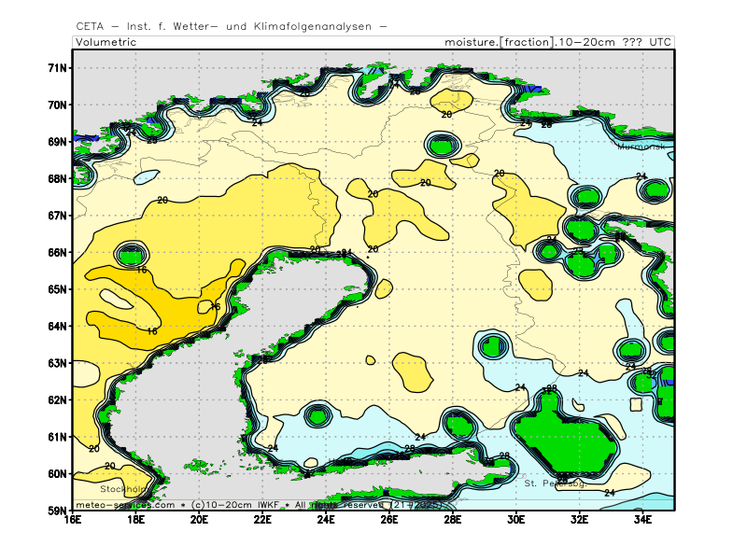Click the 66N latitude axis label
747x560 pixels.
coord(57,252)
